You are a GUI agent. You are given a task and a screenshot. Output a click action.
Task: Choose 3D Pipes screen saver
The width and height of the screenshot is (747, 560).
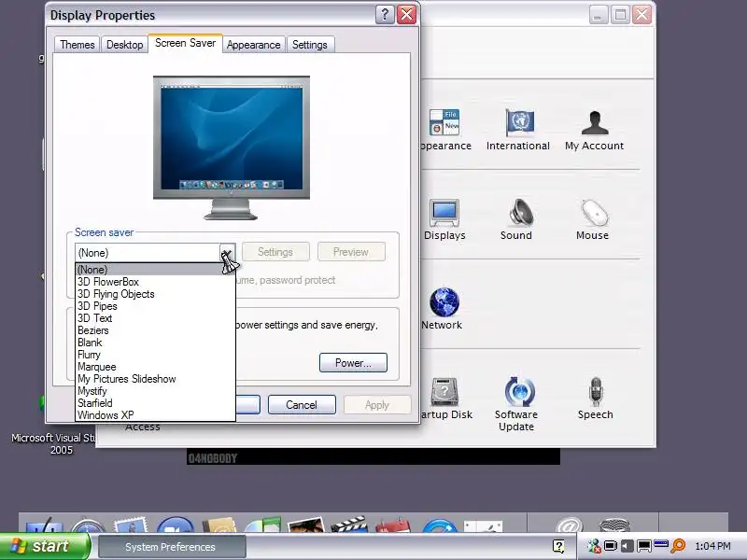155,306
